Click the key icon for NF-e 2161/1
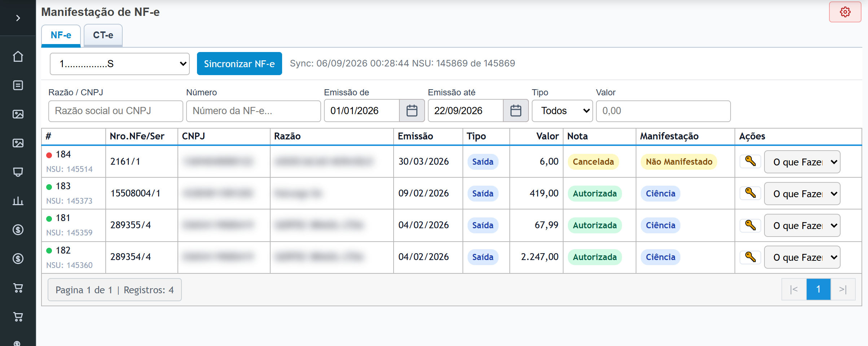The image size is (868, 346). click(750, 161)
